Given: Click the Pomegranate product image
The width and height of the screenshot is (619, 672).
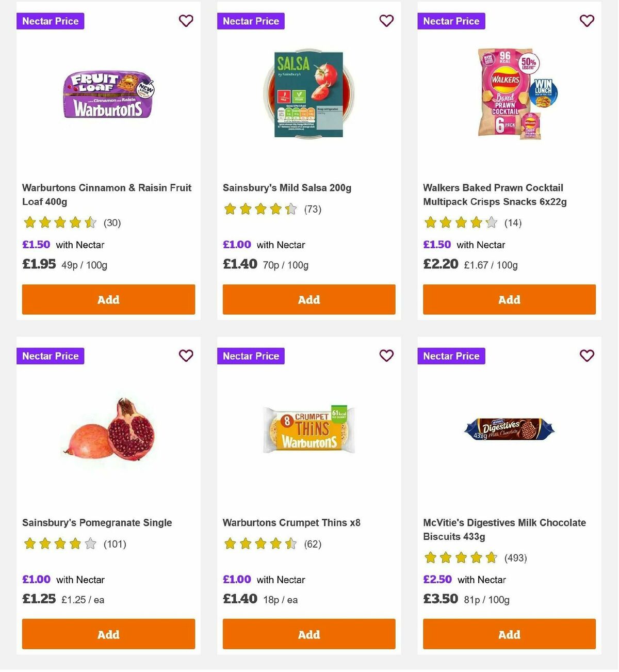Looking at the screenshot, I should (x=108, y=434).
